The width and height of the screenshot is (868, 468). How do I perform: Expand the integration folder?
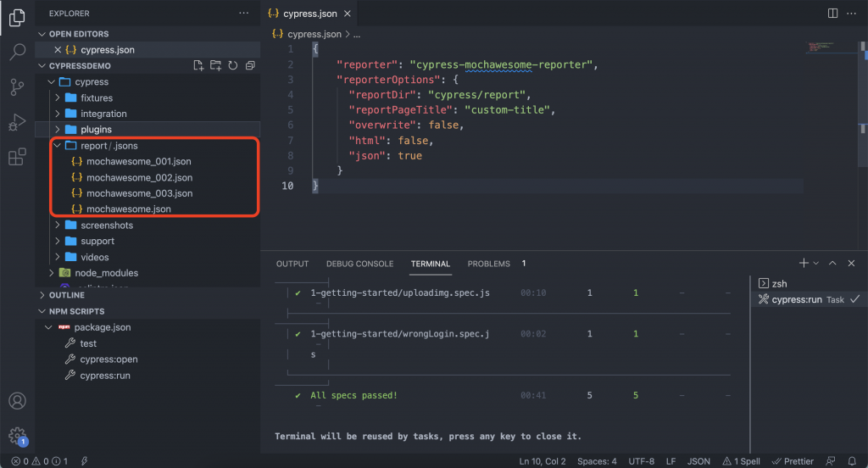[x=57, y=114]
